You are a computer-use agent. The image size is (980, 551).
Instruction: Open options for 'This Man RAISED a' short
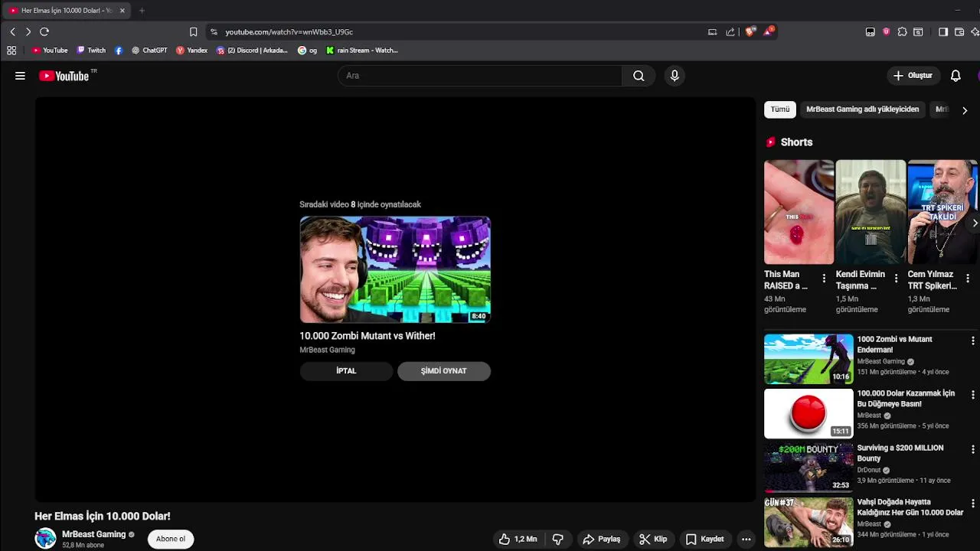click(824, 279)
